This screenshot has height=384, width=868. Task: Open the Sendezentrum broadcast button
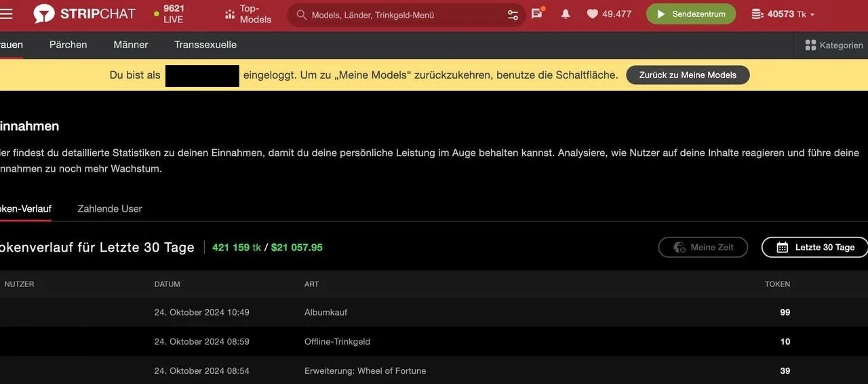tap(691, 14)
